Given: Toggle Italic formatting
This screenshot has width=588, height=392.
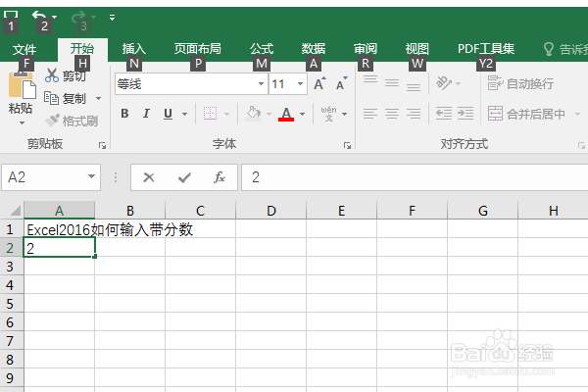Looking at the screenshot, I should [x=146, y=114].
